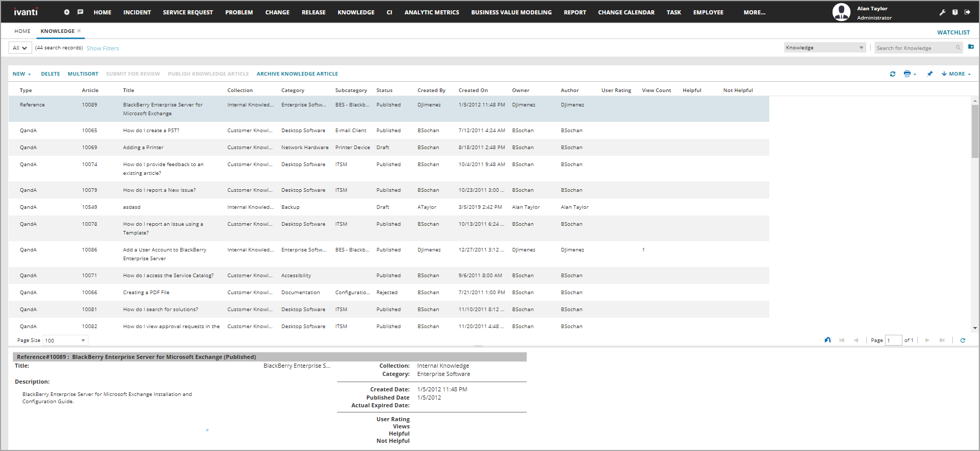Switch to the HOME workspace tab
Screen dimensions: 980x451
pos(22,31)
